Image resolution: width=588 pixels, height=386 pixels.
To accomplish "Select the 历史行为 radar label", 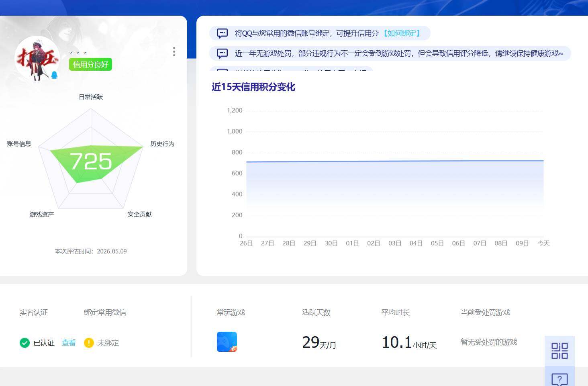I will tap(162, 143).
